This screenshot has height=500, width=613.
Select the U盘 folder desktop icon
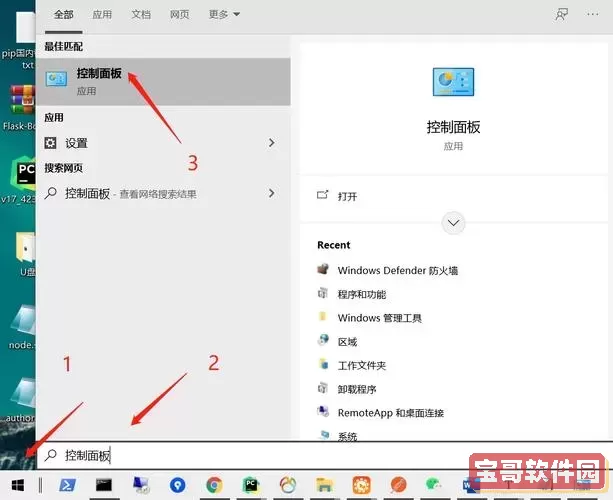26,247
